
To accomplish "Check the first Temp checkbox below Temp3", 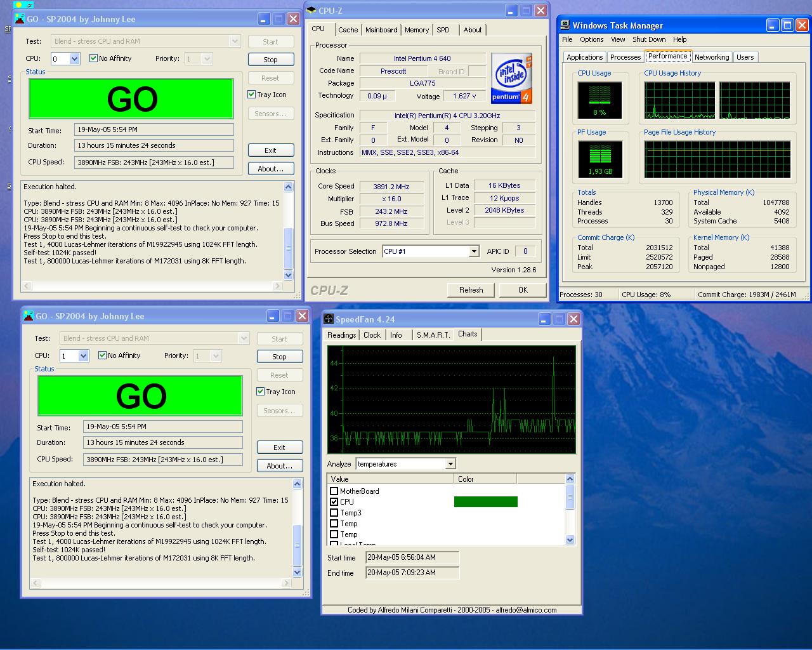I will pos(334,524).
